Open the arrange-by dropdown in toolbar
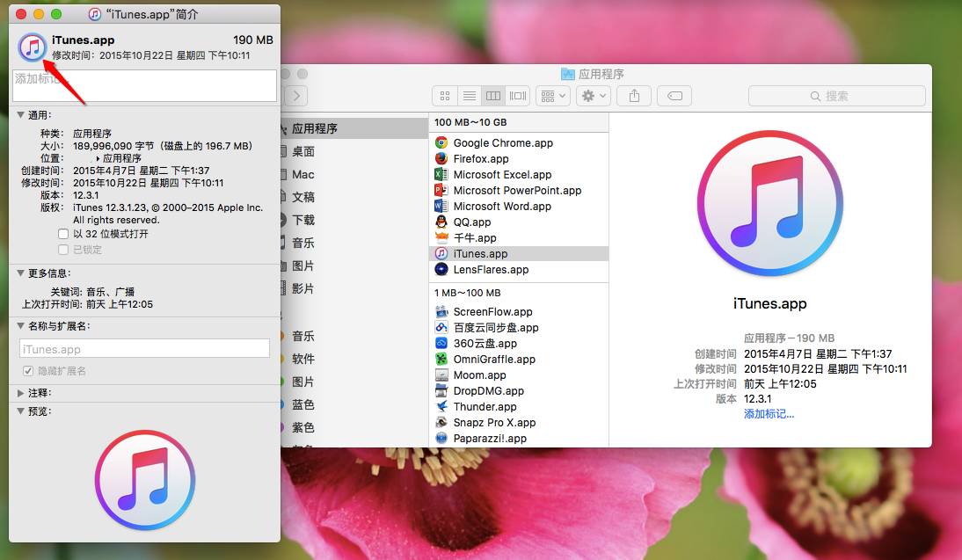The width and height of the screenshot is (962, 560). (553, 96)
